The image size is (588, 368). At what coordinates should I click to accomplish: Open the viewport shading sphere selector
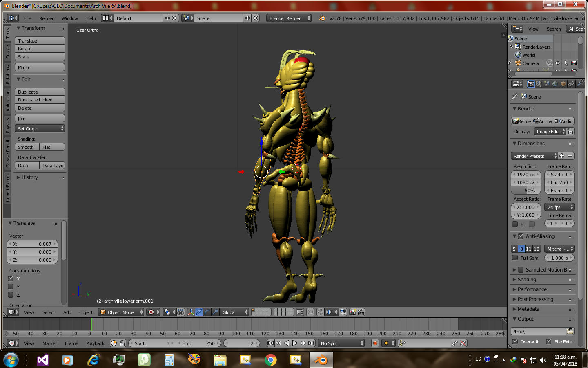click(153, 312)
